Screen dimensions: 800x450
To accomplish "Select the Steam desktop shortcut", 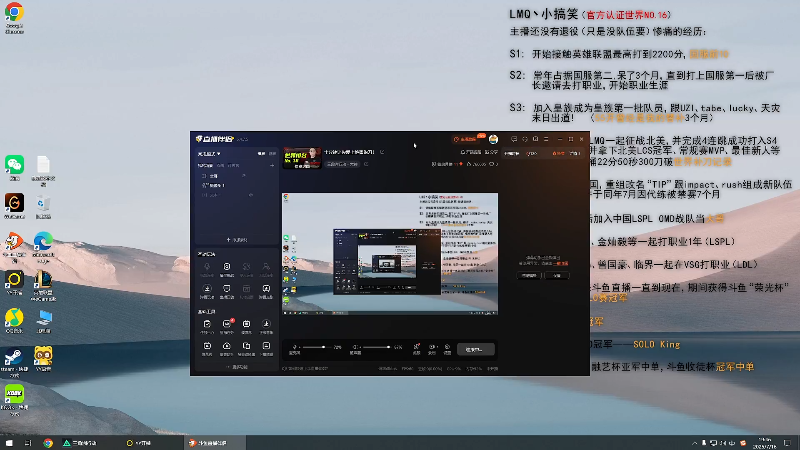I will click(14, 356).
